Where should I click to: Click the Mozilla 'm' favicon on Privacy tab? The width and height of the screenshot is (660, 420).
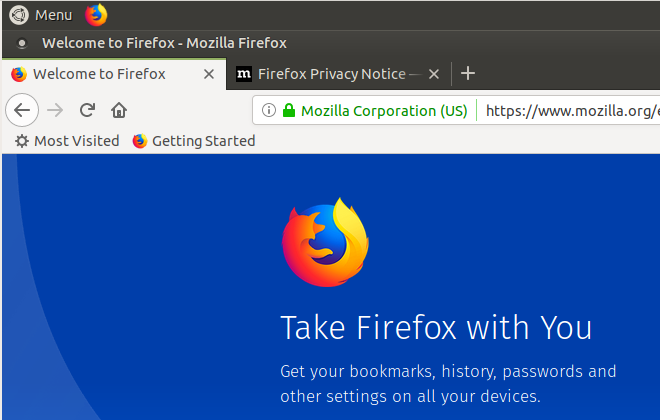coord(244,74)
